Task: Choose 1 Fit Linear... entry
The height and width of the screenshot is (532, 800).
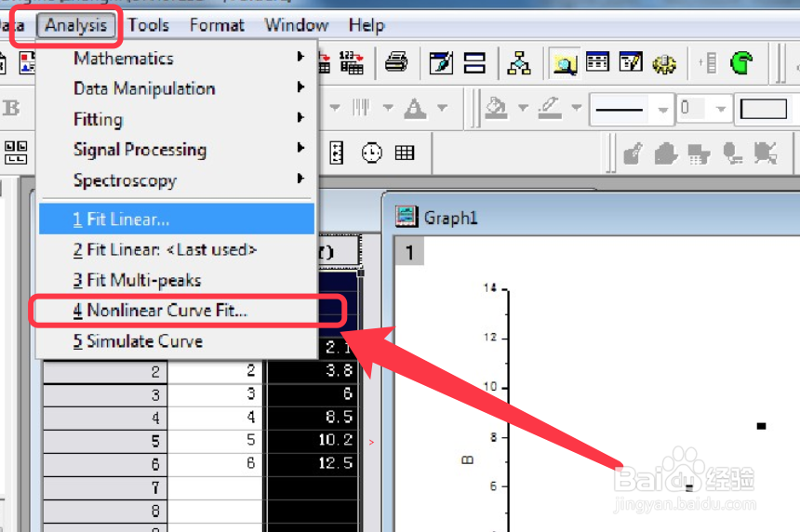Action: pyautogui.click(x=177, y=219)
